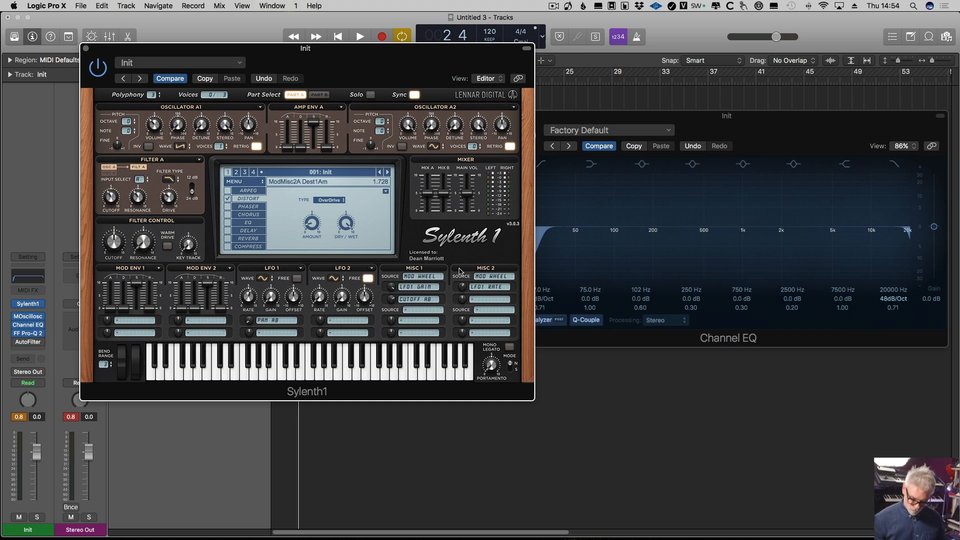This screenshot has width=960, height=540.
Task: Select next preset arrow in Sylenth1
Action: pyautogui.click(x=140, y=78)
